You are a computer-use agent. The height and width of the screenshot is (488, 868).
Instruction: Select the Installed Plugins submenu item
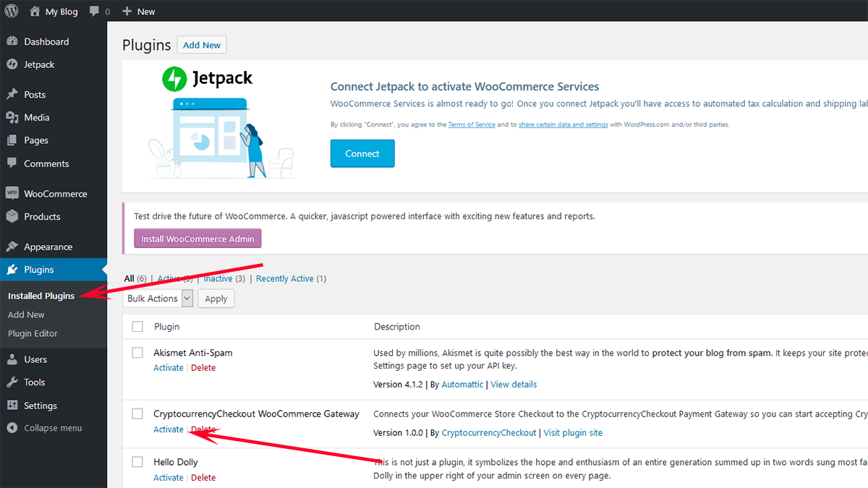[x=41, y=296]
